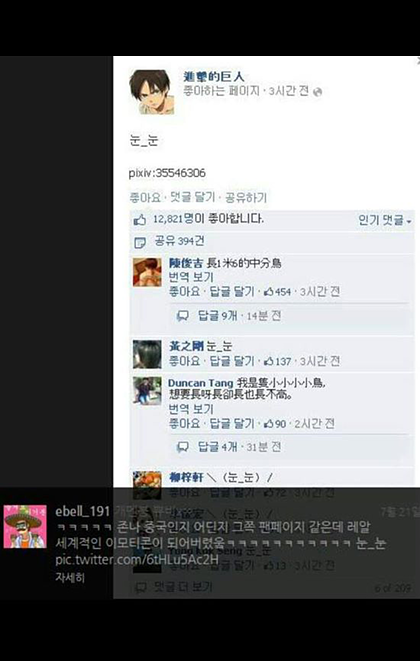
Task: Click 답글 달기 on the 137-likes comment
Action: tap(232, 361)
